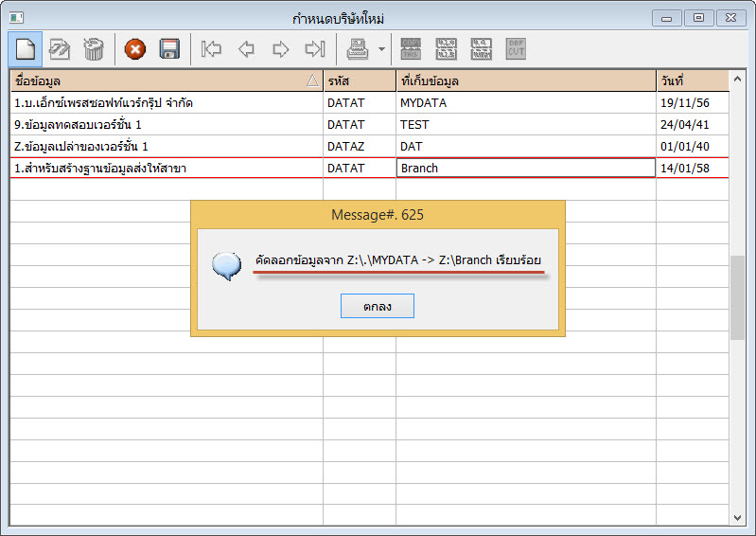Go to next record arrow
This screenshot has width=756, height=536.
click(x=280, y=48)
